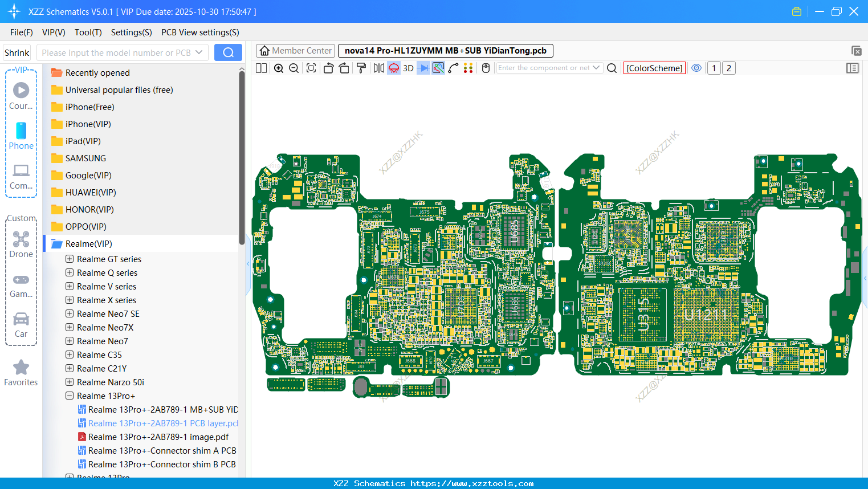The image size is (868, 489).
Task: Open the Favorites star icon
Action: tap(21, 373)
